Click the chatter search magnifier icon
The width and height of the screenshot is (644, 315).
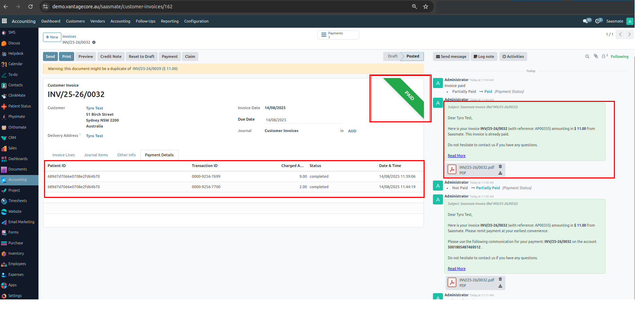[587, 56]
